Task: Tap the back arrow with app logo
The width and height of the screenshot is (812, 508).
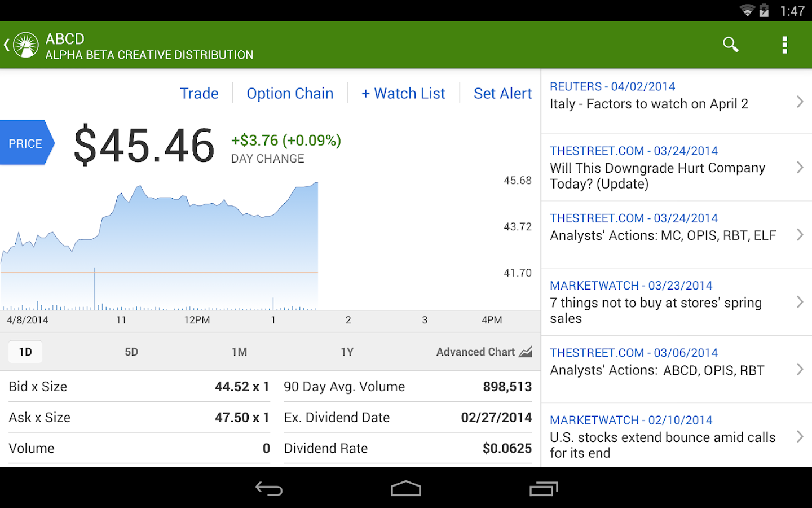Action: click(21, 45)
